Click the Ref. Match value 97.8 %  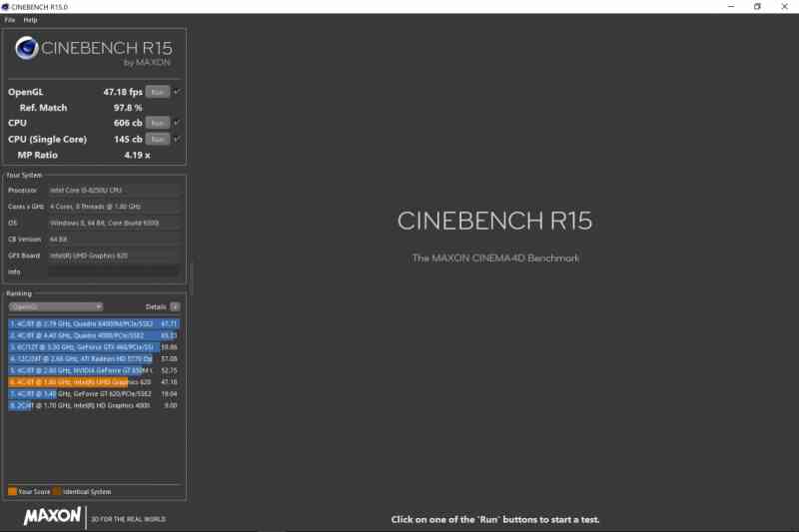coord(128,108)
